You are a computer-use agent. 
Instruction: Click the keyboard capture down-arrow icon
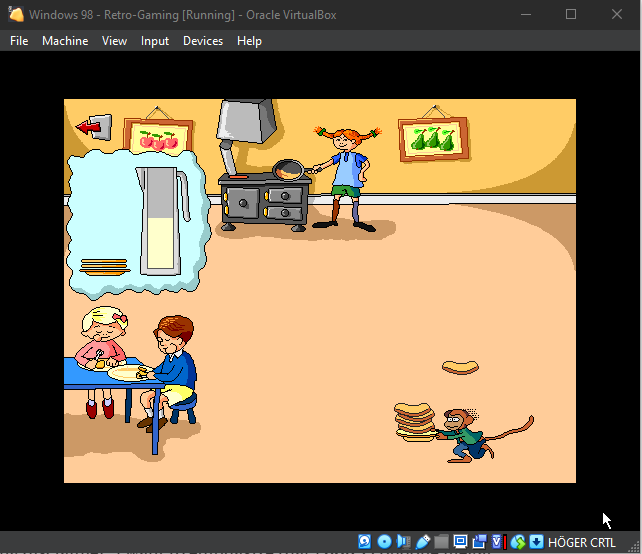[x=536, y=542]
